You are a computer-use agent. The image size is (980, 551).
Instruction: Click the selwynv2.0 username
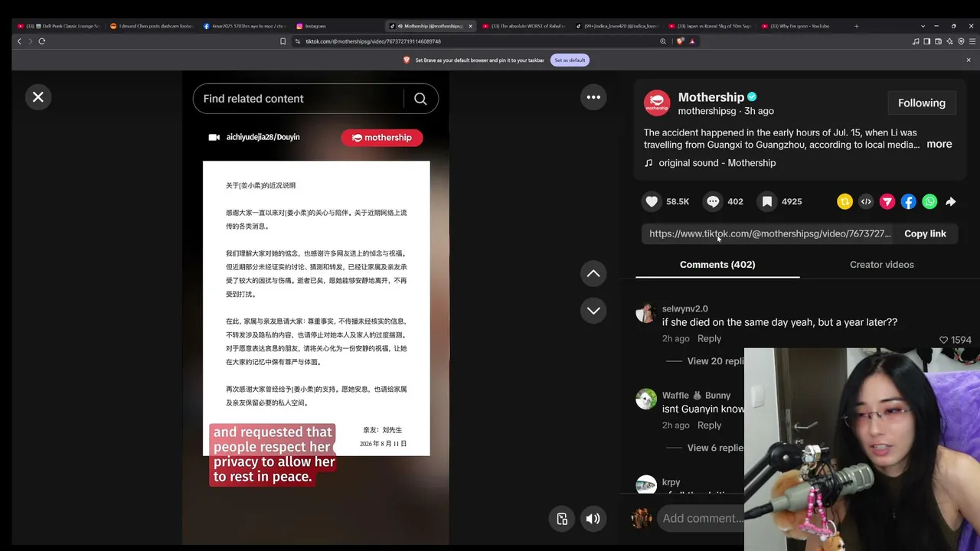[x=684, y=308]
